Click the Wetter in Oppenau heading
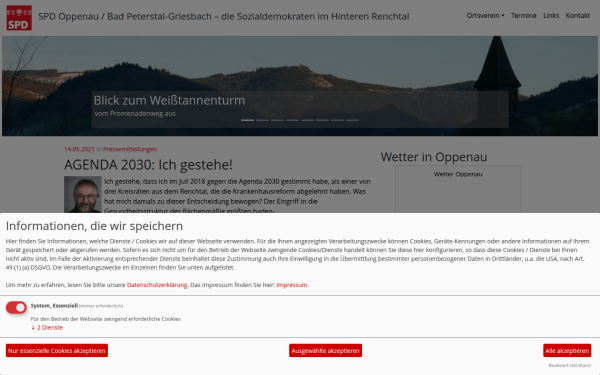Viewport: 600px width, 375px height. pyautogui.click(x=434, y=157)
